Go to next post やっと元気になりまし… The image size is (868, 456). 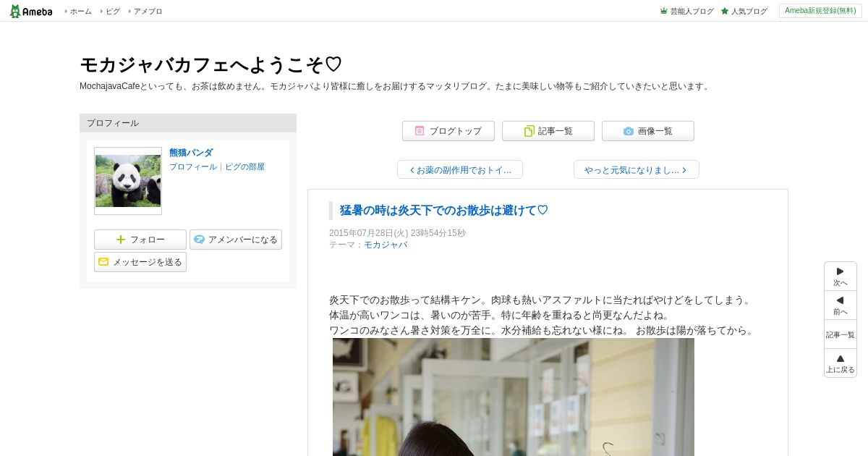(x=637, y=169)
